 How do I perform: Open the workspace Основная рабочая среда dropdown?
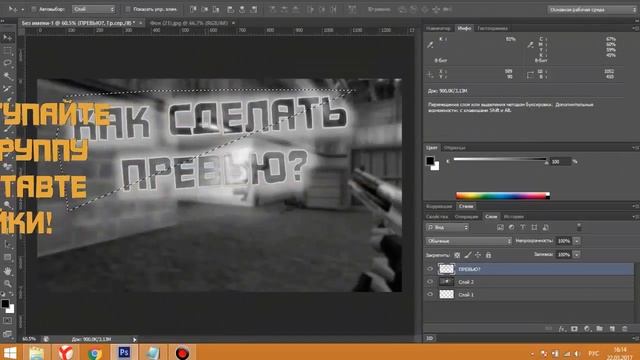591,9
